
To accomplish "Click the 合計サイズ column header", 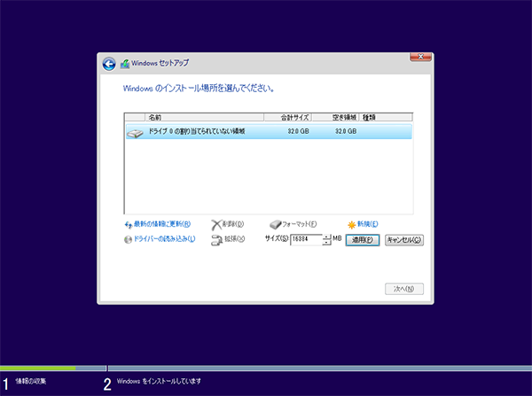I will point(287,117).
